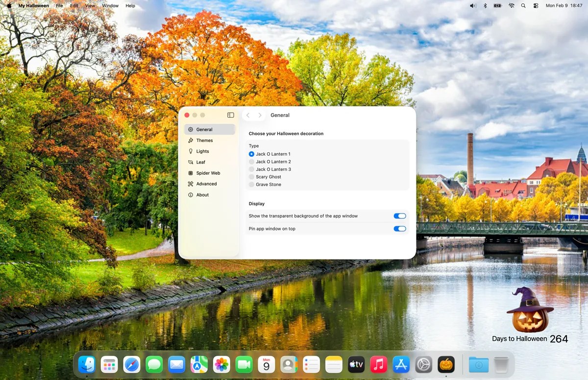Select Jack O Lantern 2 radio button
Image resolution: width=588 pixels, height=380 pixels.
251,162
